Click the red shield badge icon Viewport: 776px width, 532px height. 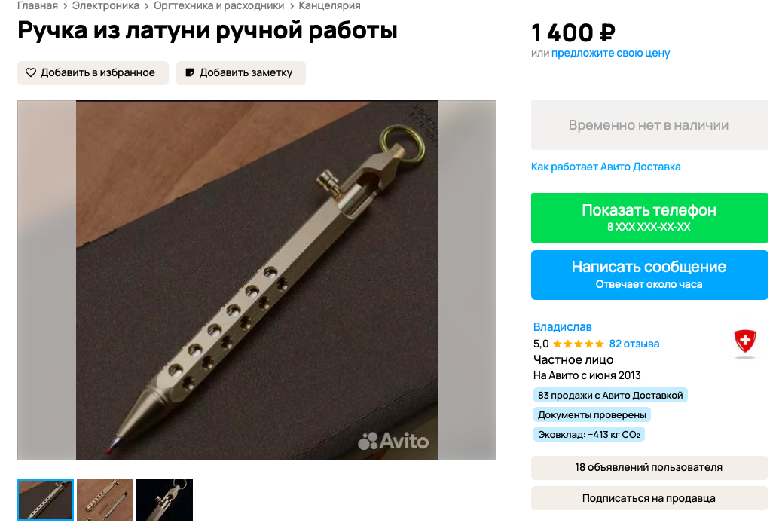coord(745,341)
